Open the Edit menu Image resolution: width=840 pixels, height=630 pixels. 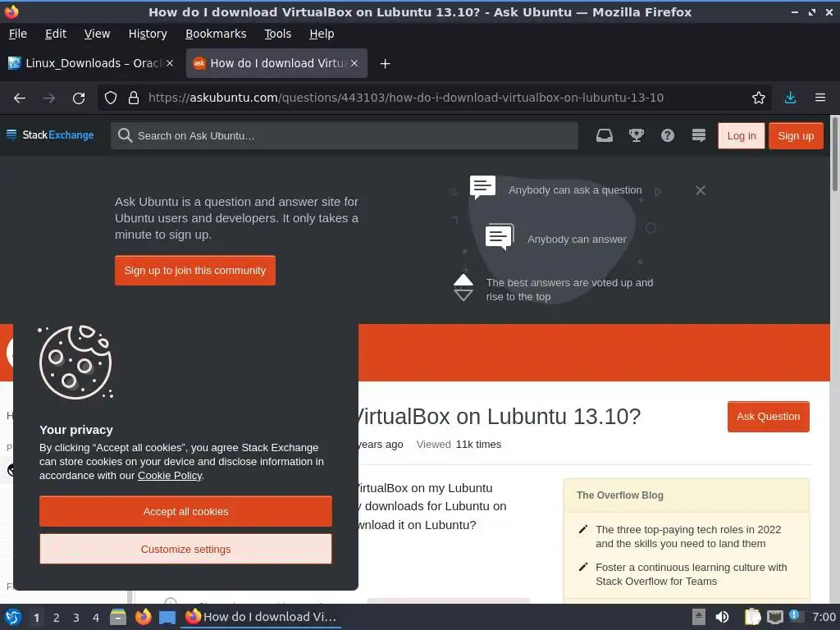pyautogui.click(x=56, y=34)
